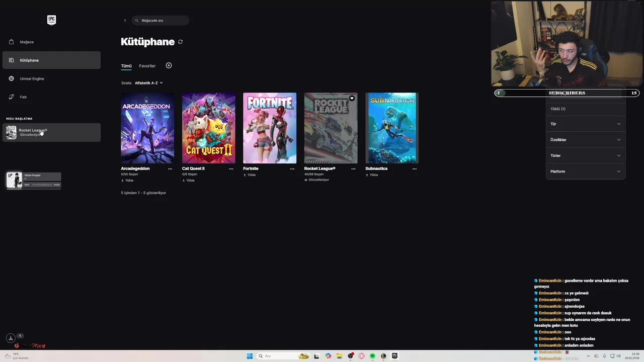This screenshot has width=644, height=362.
Task: Switch to the Tümü tab
Action: [126, 66]
